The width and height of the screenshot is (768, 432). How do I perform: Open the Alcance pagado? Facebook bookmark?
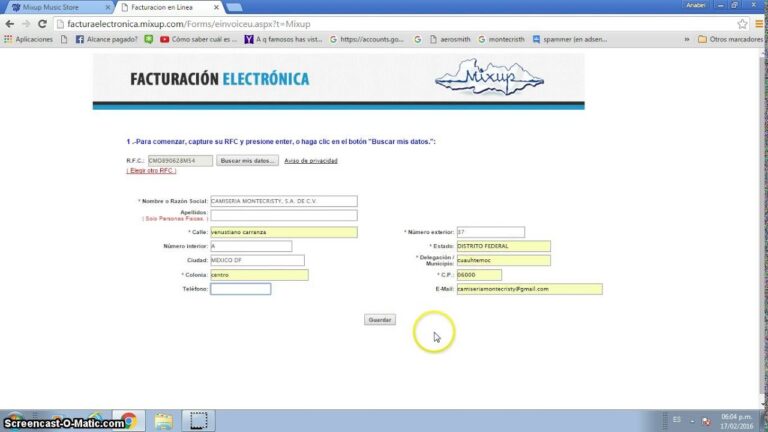107,39
